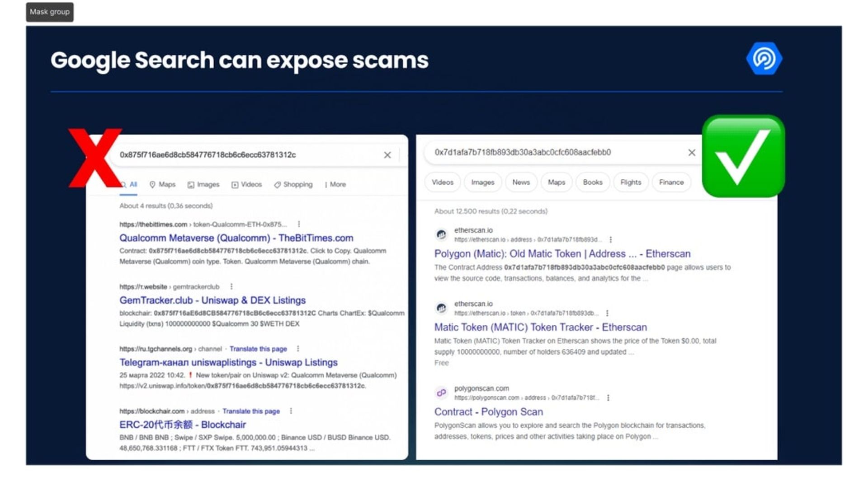Clear the right search query with X
868x491 pixels.
(x=692, y=153)
